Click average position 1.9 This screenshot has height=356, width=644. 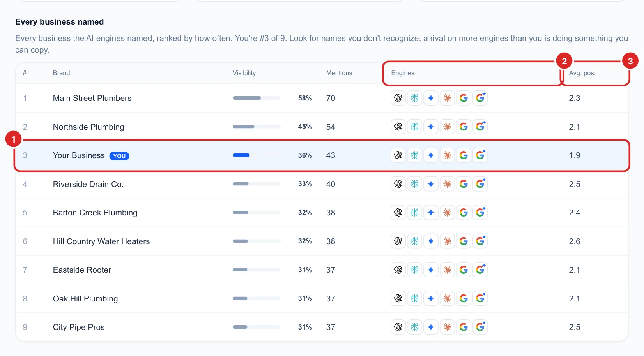coord(575,155)
